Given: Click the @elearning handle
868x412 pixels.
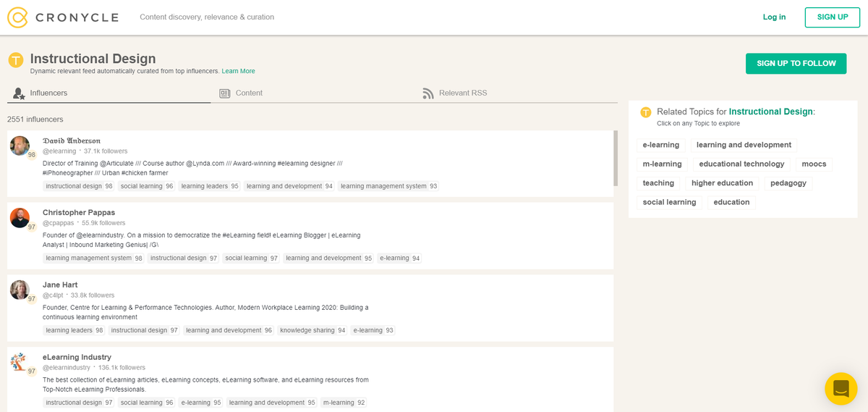Looking at the screenshot, I should click(59, 151).
